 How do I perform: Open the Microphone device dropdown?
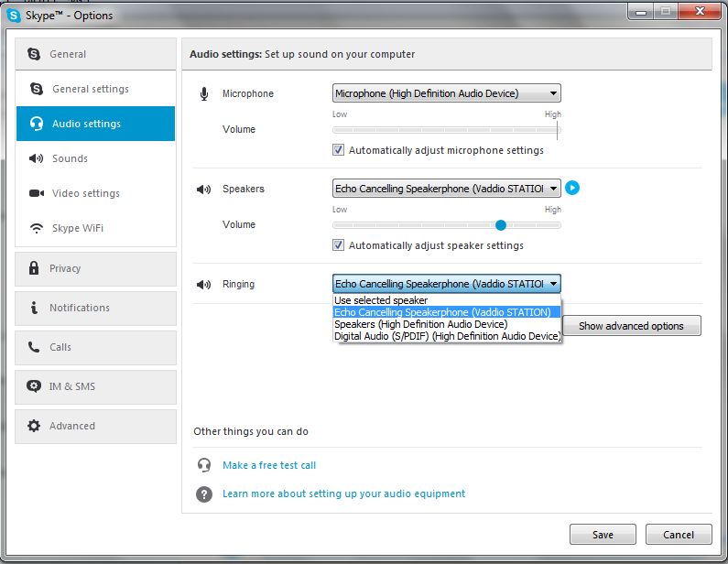point(447,93)
